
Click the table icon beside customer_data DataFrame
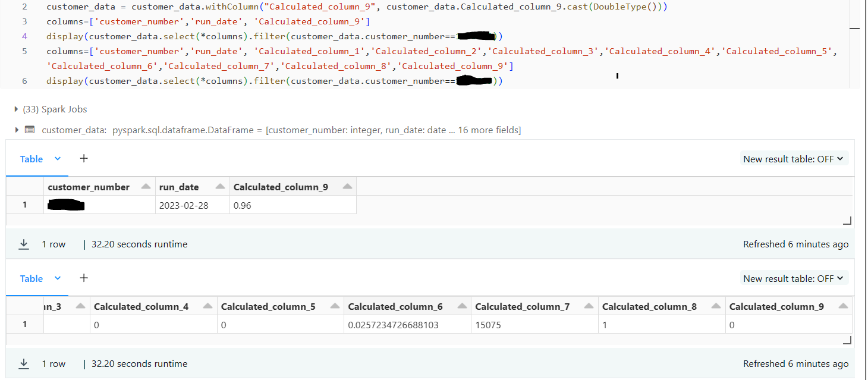click(x=29, y=130)
